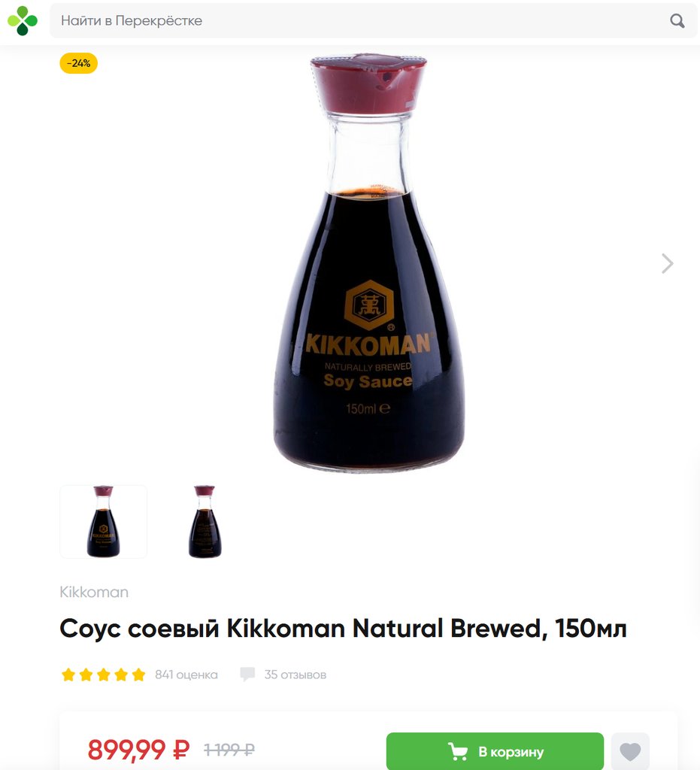This screenshot has width=700, height=770.
Task: Click the fifth gold rating star
Action: coord(139,675)
